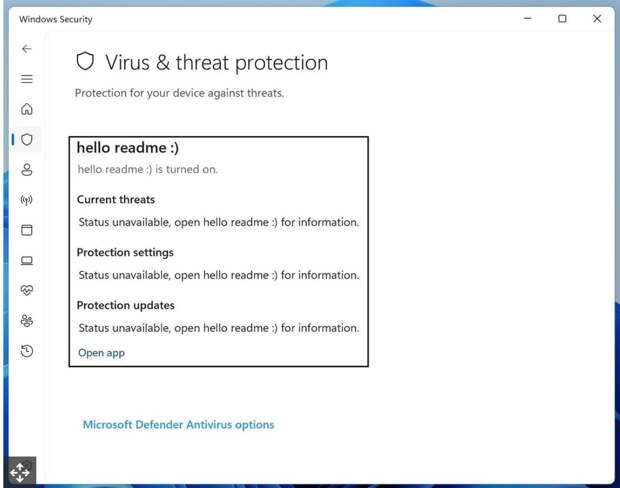Screen dimensions: 620x488
Task: Open Device performance & health heart icon
Action: click(x=26, y=291)
